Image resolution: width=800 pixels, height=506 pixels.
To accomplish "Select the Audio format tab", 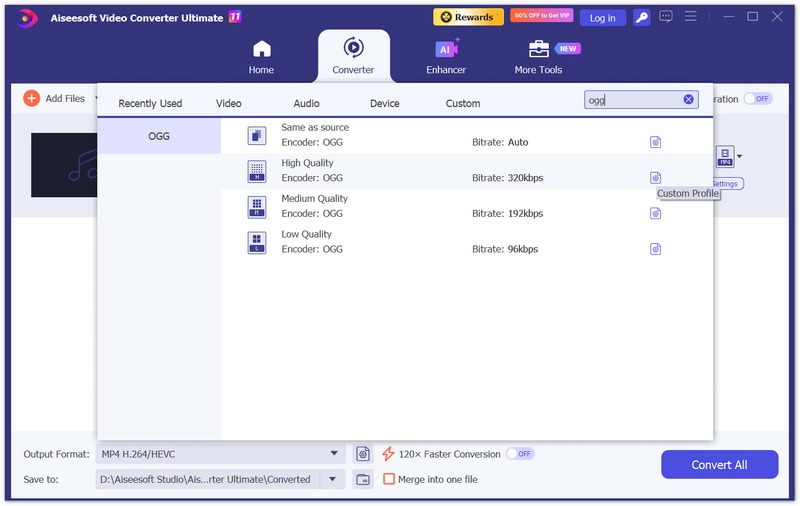I will click(306, 104).
